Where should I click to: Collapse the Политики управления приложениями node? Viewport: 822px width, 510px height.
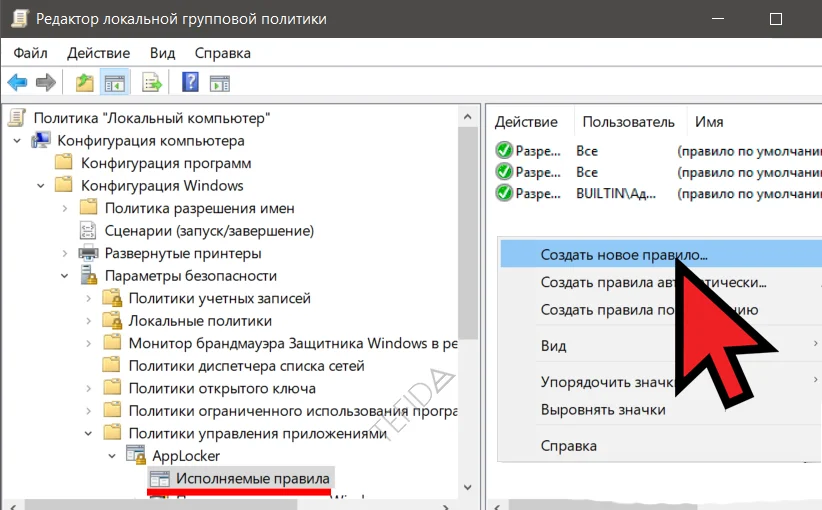tap(88, 433)
